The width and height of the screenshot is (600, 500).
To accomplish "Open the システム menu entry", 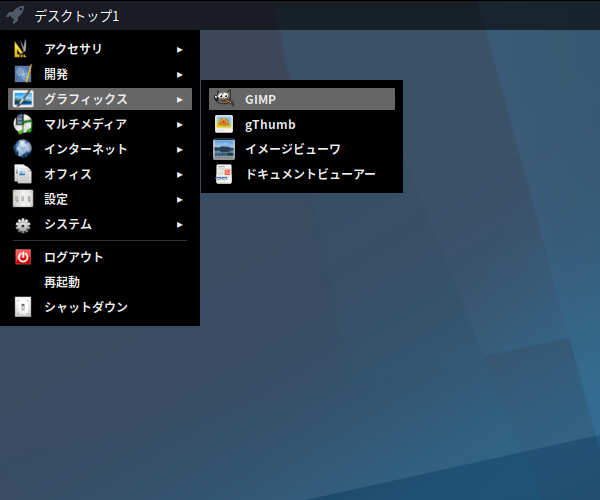I will [100, 224].
